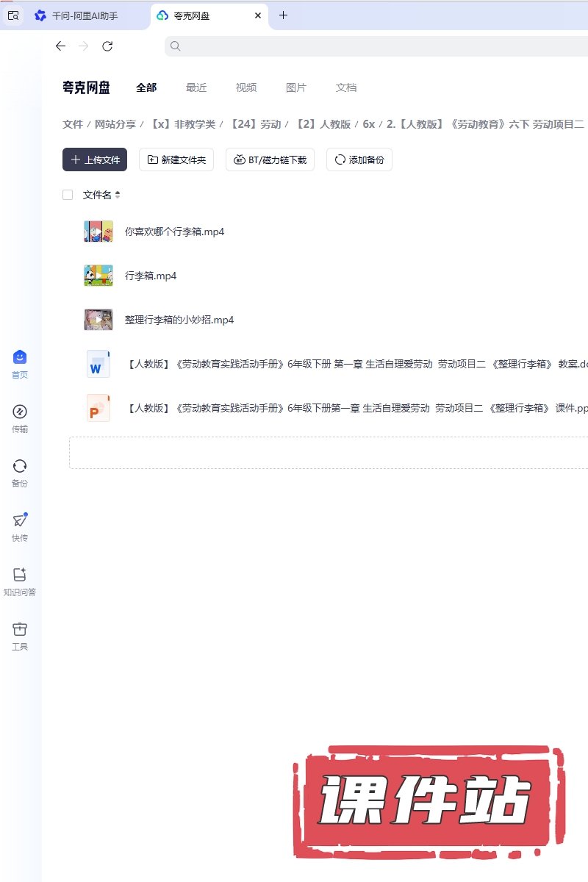This screenshot has height=882, width=588.
Task: Click the browser back arrow
Action: coord(60,46)
